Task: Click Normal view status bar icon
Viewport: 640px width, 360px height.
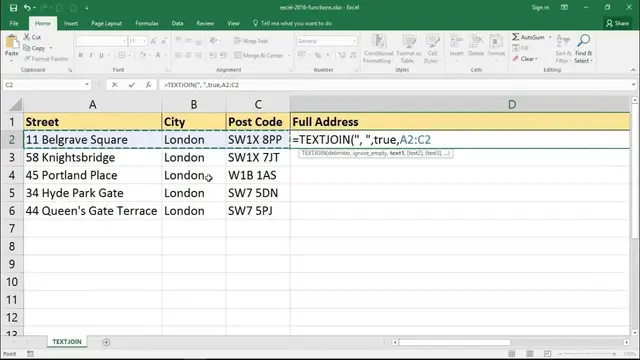Action: [512, 353]
